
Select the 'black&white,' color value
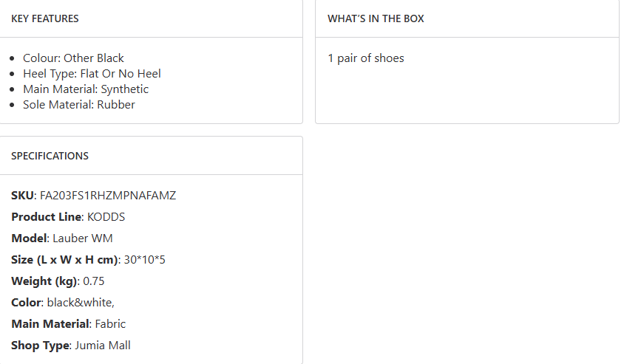(x=81, y=303)
